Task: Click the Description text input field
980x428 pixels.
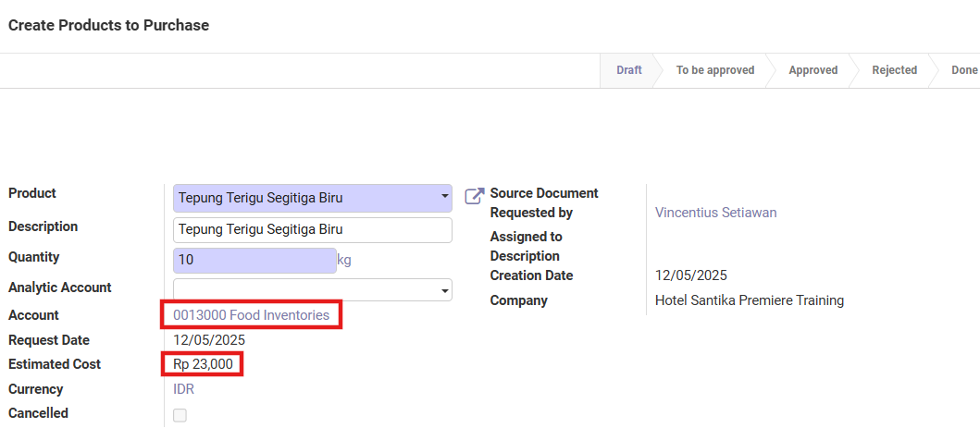Action: pos(312,230)
